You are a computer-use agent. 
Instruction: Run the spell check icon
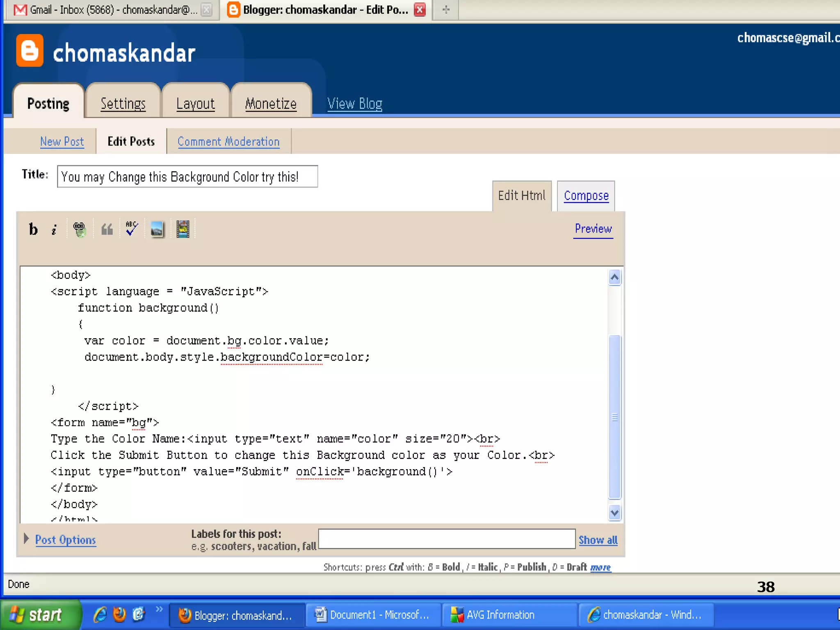tap(132, 229)
